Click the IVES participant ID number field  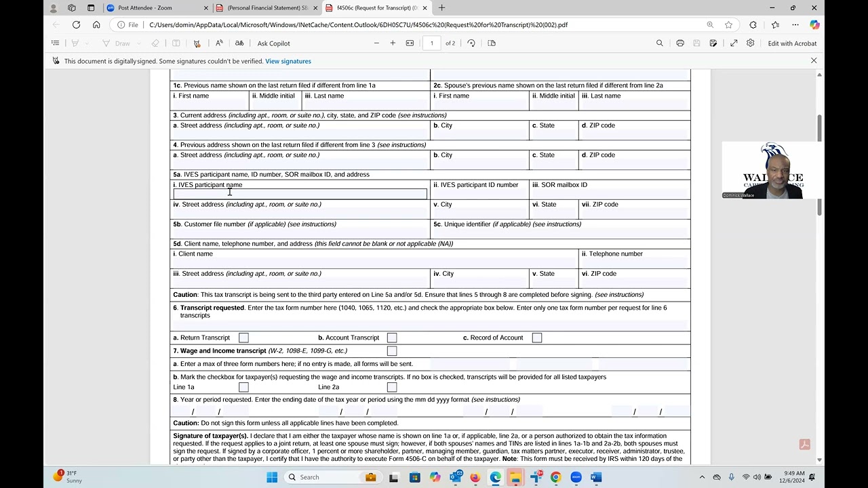click(480, 194)
